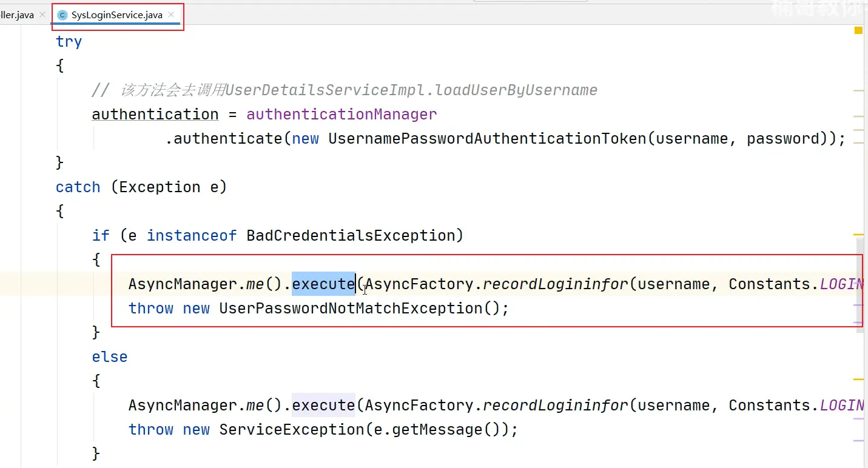Click the authenticationManager field reference

point(341,114)
